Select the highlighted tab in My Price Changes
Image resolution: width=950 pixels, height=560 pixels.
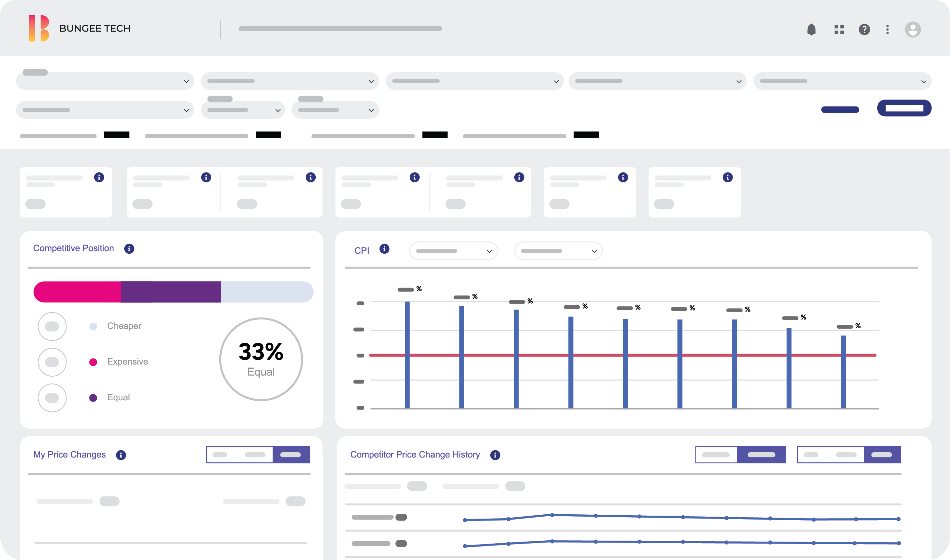tap(291, 455)
